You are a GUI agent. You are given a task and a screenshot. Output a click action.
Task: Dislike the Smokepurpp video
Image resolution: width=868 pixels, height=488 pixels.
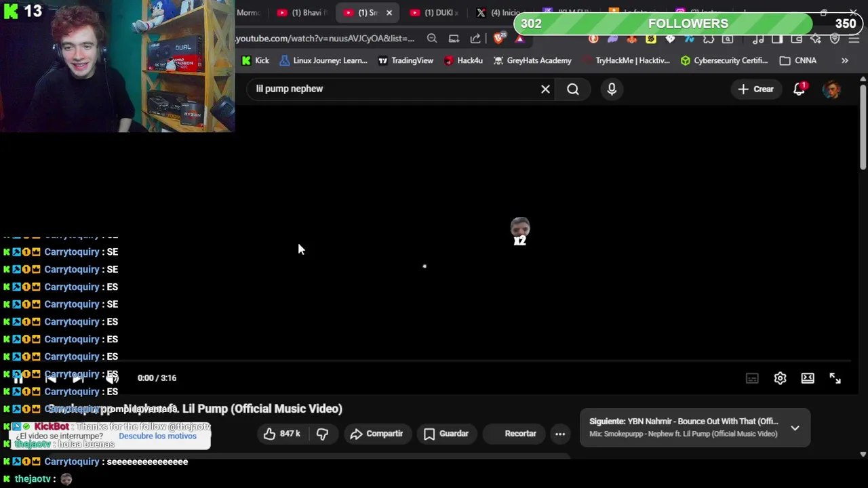point(323,434)
